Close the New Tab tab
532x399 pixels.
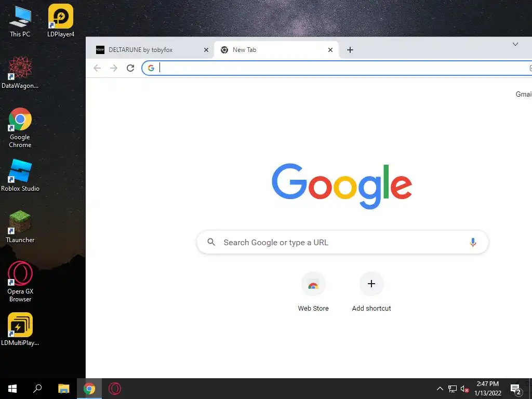click(x=330, y=50)
